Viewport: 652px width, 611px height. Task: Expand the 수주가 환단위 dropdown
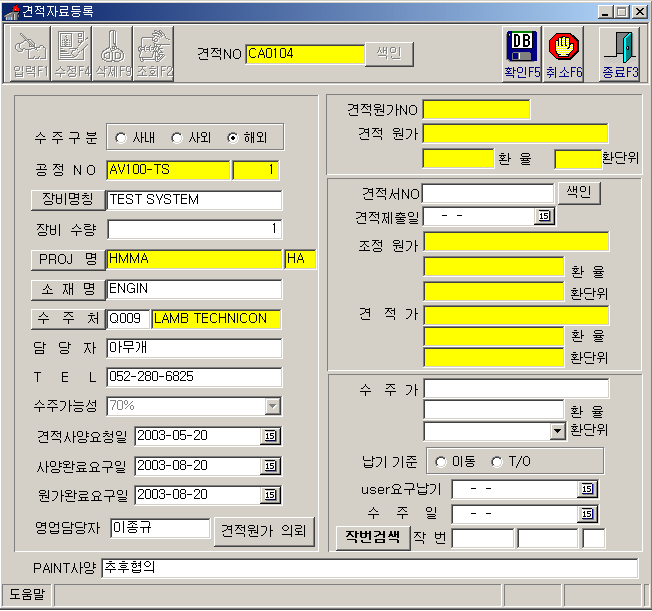(558, 431)
